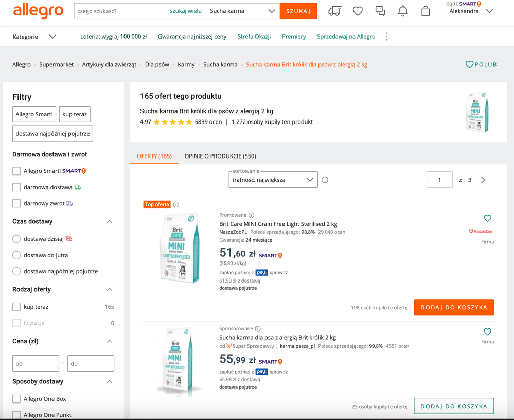
Task: Click the info icon beside Top oferta
Action: (x=176, y=204)
